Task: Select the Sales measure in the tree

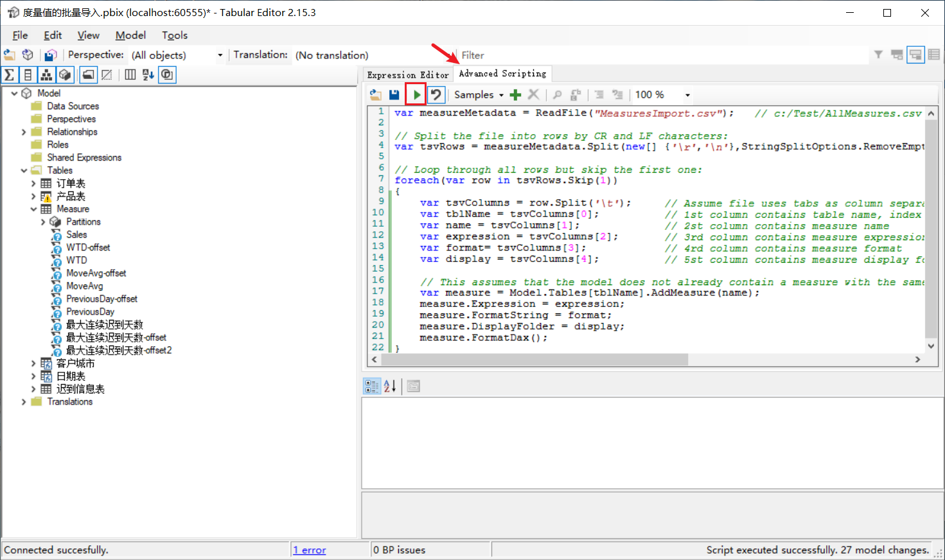Action: (76, 235)
